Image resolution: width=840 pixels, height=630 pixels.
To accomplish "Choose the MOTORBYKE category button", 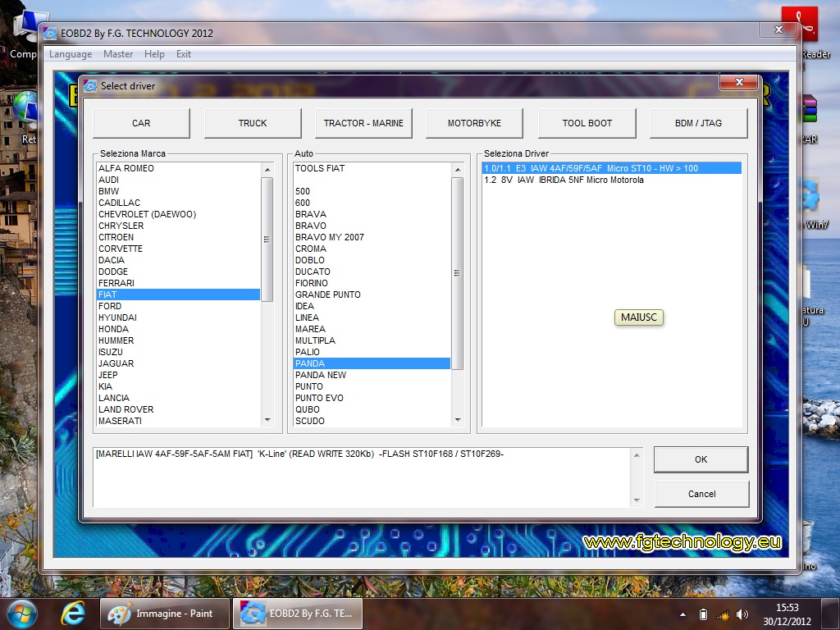I will [x=475, y=123].
